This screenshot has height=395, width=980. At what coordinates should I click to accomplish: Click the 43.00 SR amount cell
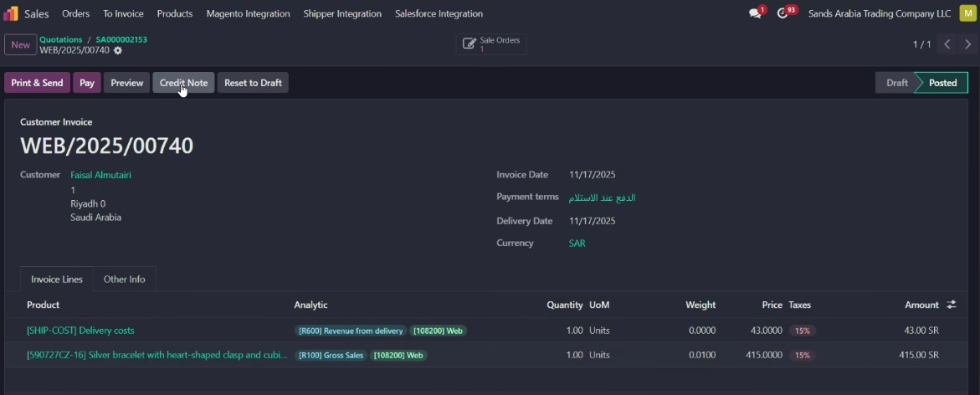tap(921, 331)
